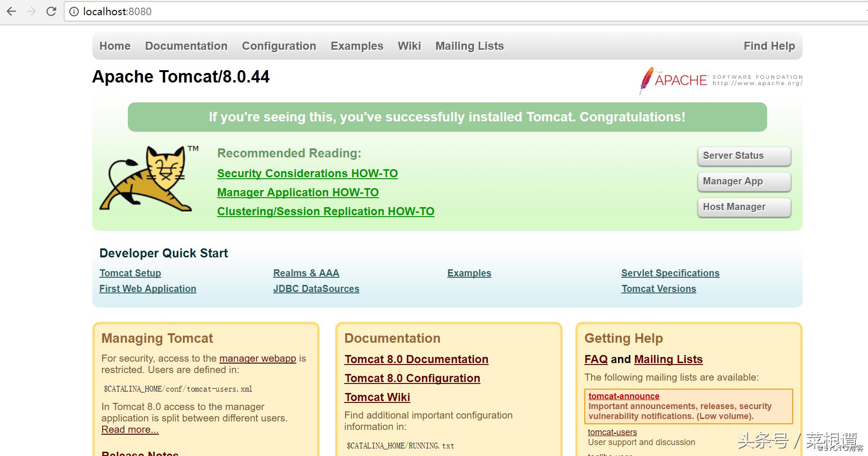868x456 pixels.
Task: Click Find Help in the navigation bar
Action: click(x=770, y=46)
